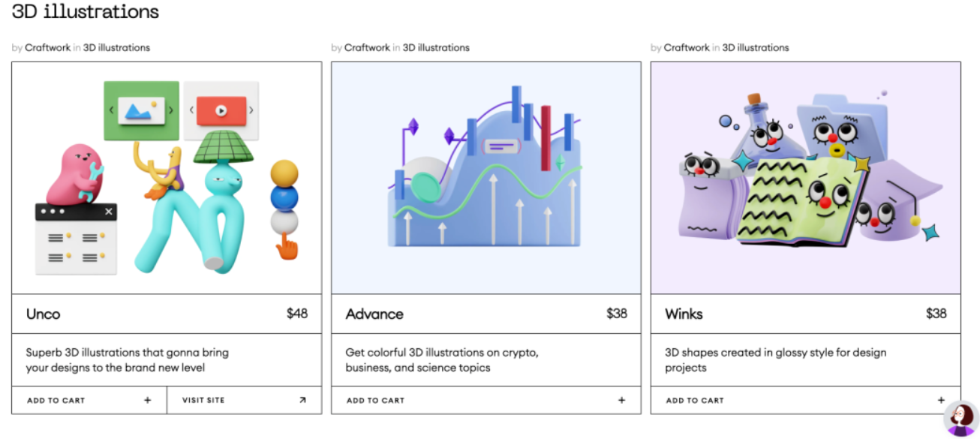The width and height of the screenshot is (980, 439).
Task: Visit the Unco site
Action: click(244, 400)
